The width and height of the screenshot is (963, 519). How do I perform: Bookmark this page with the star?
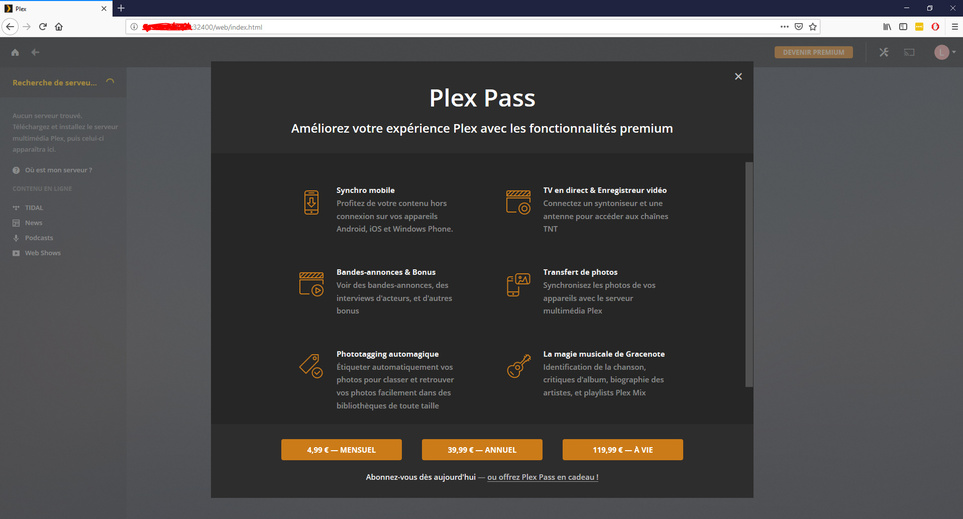pos(813,26)
